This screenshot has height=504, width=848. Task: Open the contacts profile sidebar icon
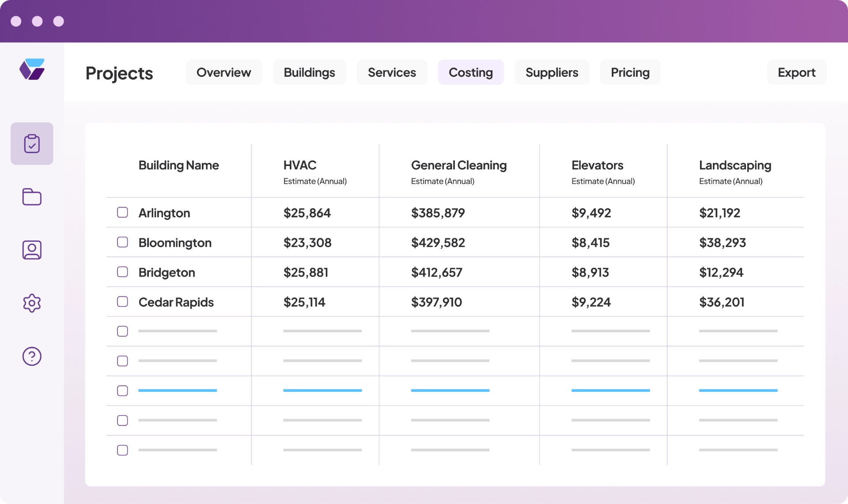[x=32, y=250]
